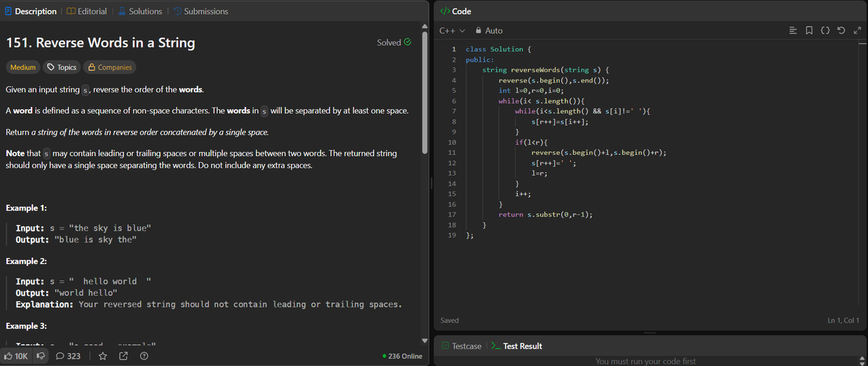Switch to the Editorial tab
This screenshot has height=366, width=868.
pos(87,11)
